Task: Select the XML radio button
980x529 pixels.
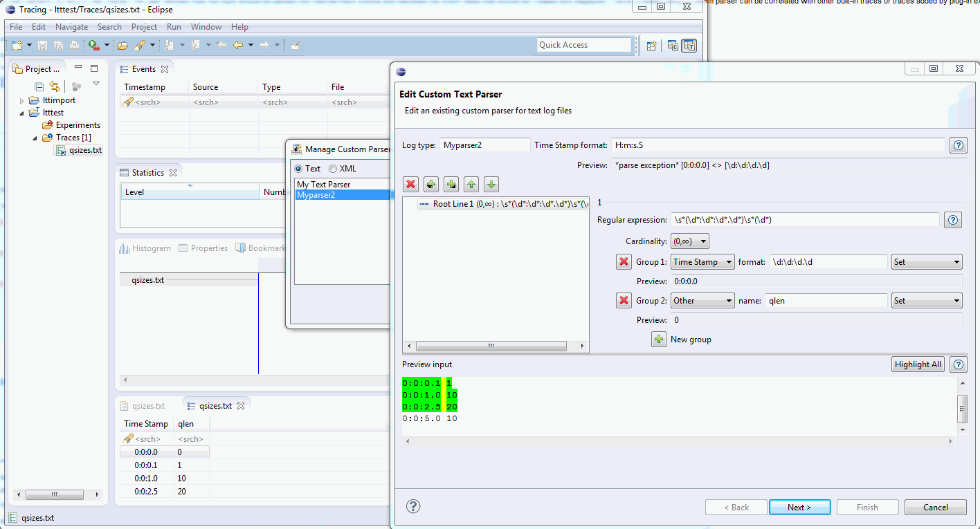Action: 333,169
